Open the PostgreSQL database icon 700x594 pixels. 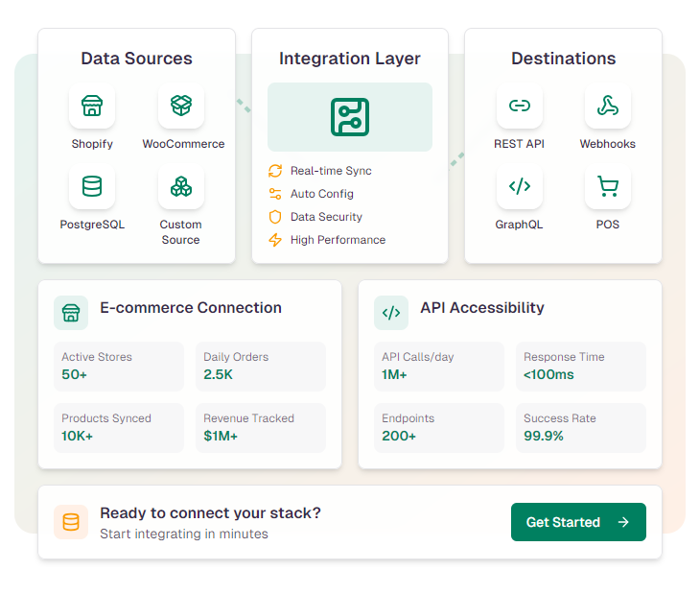(x=92, y=186)
